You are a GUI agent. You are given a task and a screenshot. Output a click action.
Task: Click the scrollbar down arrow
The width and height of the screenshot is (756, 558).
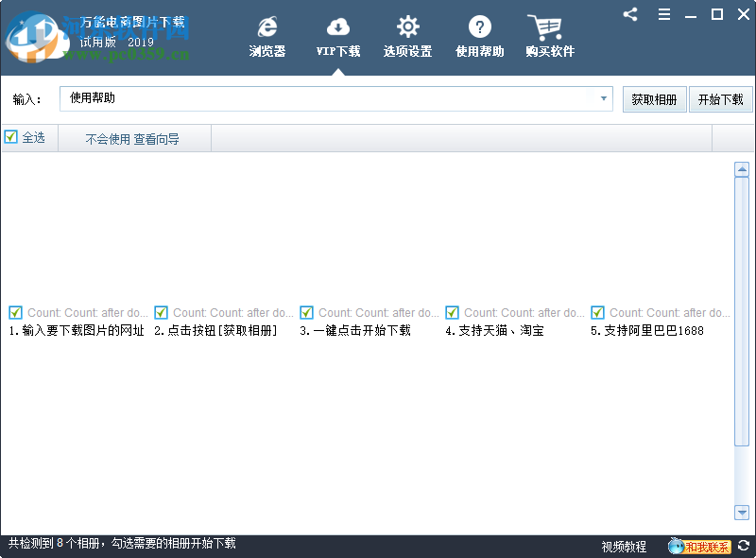742,513
